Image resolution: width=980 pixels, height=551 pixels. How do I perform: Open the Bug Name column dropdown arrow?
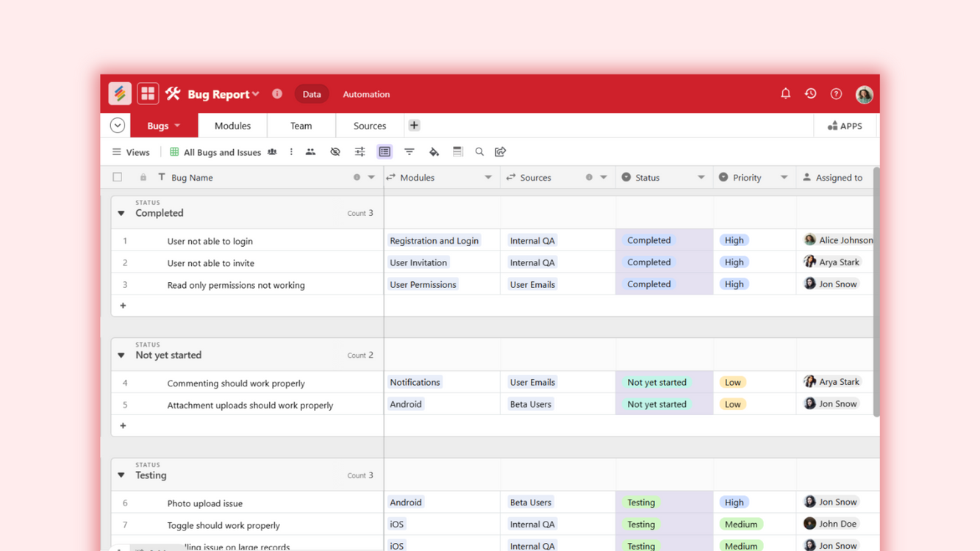(x=371, y=178)
